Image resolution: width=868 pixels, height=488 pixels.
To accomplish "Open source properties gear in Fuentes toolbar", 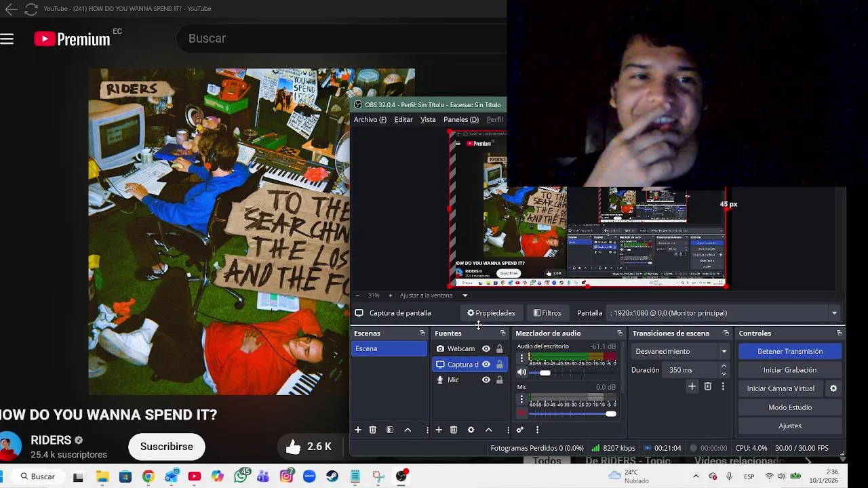I will pos(471,430).
